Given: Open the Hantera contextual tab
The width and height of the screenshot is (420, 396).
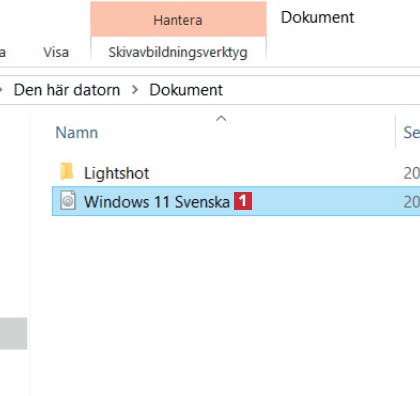Looking at the screenshot, I should (178, 19).
